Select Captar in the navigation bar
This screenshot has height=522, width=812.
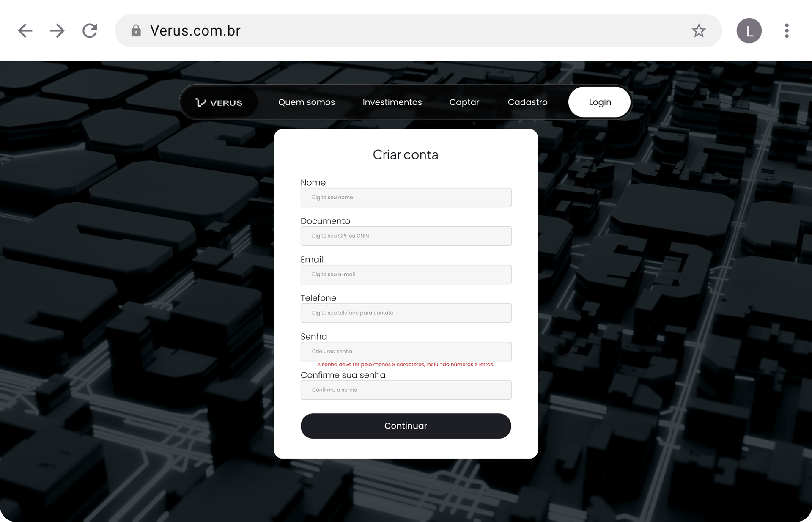click(x=464, y=102)
